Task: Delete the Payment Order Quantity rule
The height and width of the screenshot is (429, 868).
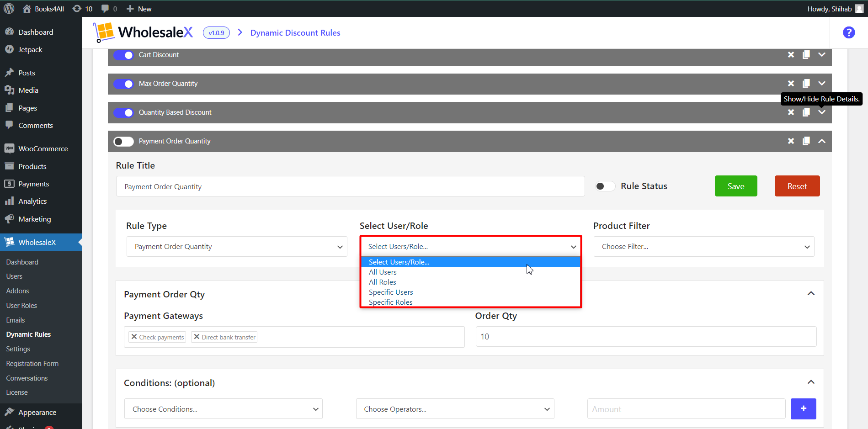Action: (791, 141)
